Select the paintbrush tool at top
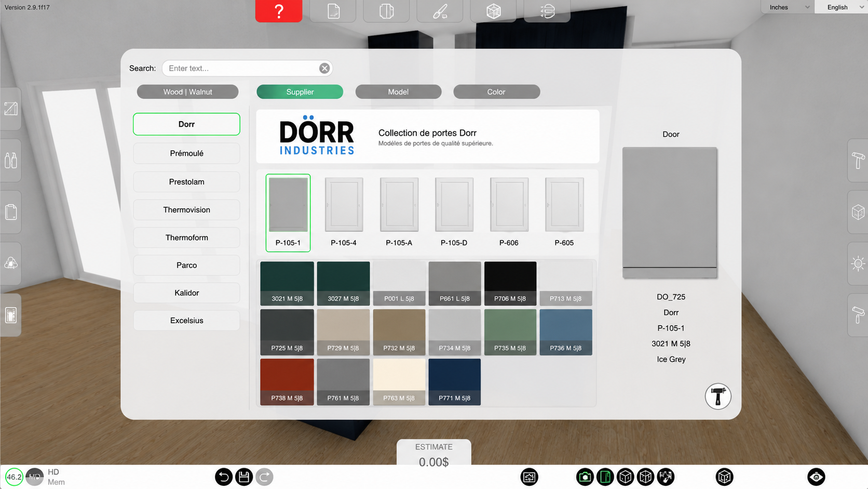 (x=440, y=11)
